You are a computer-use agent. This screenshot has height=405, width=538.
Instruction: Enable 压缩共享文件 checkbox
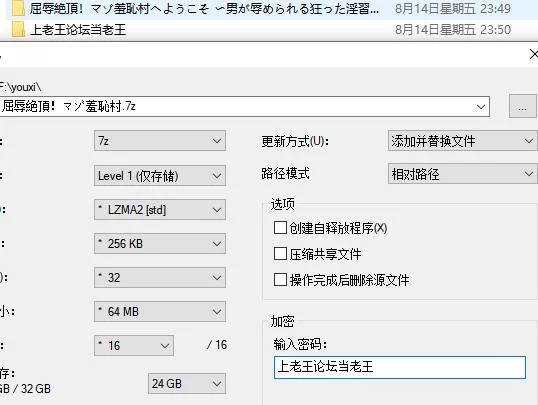(280, 254)
